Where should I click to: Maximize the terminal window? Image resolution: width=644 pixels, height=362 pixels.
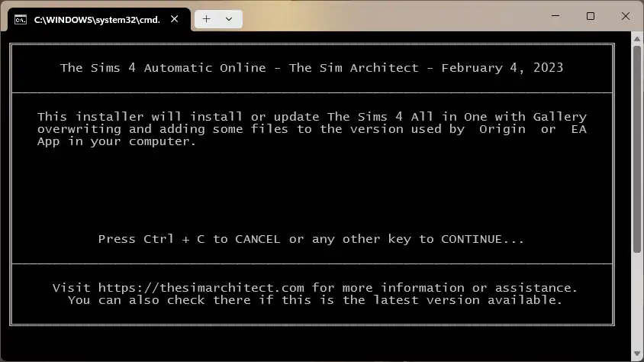pos(591,16)
